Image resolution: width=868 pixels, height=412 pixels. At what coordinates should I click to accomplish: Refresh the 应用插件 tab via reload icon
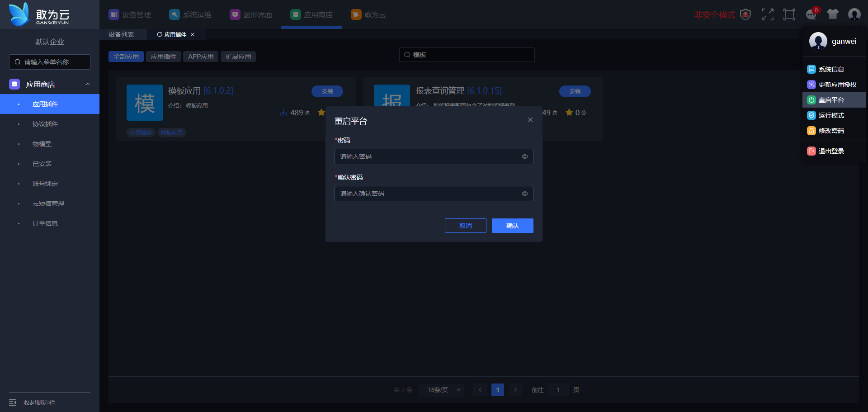click(x=159, y=34)
